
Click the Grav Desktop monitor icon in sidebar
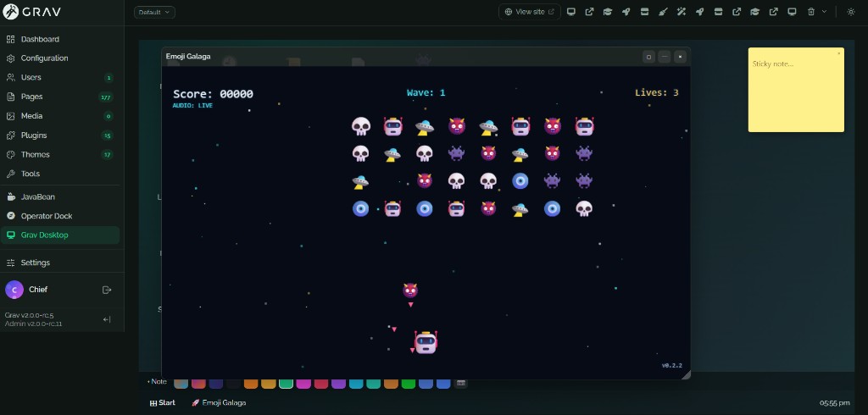pyautogui.click(x=10, y=235)
